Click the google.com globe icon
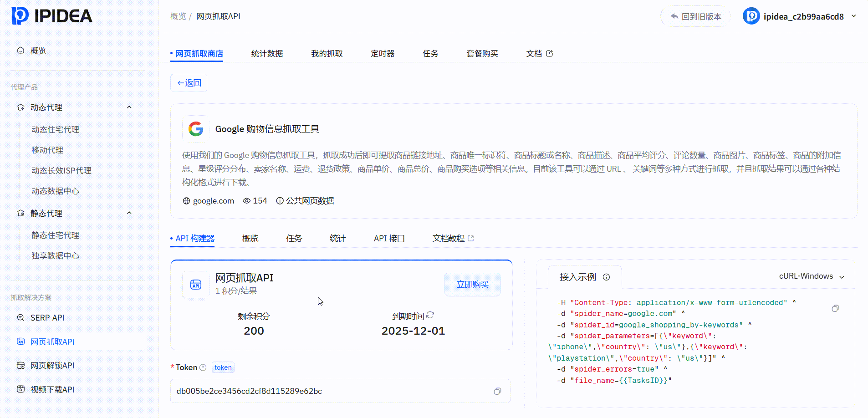Image resolution: width=868 pixels, height=418 pixels. pos(186,201)
